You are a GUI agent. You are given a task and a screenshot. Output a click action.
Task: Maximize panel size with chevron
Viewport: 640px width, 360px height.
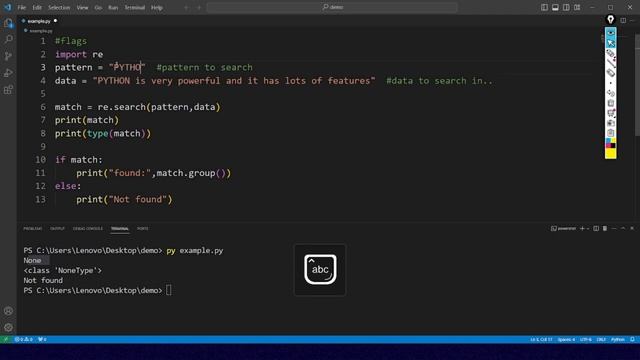click(x=623, y=229)
